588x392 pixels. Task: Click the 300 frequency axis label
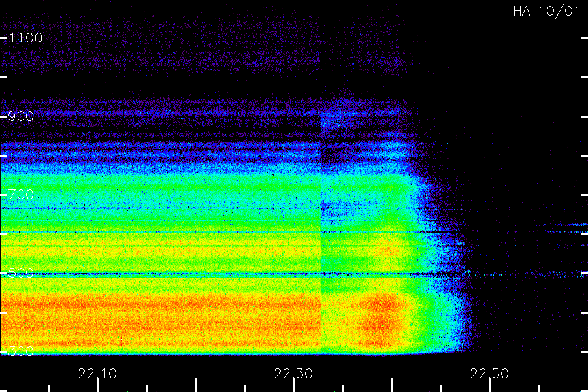(x=21, y=351)
